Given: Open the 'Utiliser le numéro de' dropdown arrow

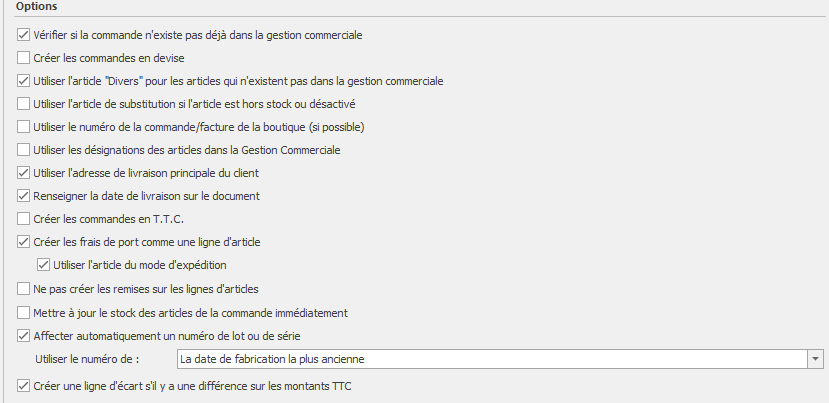Looking at the screenshot, I should click(x=815, y=360).
